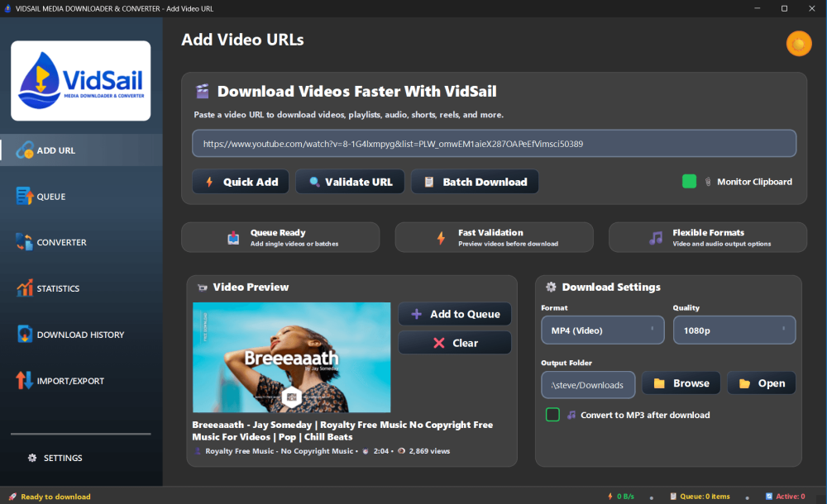Click the camera icon beside Video Preview

click(202, 288)
